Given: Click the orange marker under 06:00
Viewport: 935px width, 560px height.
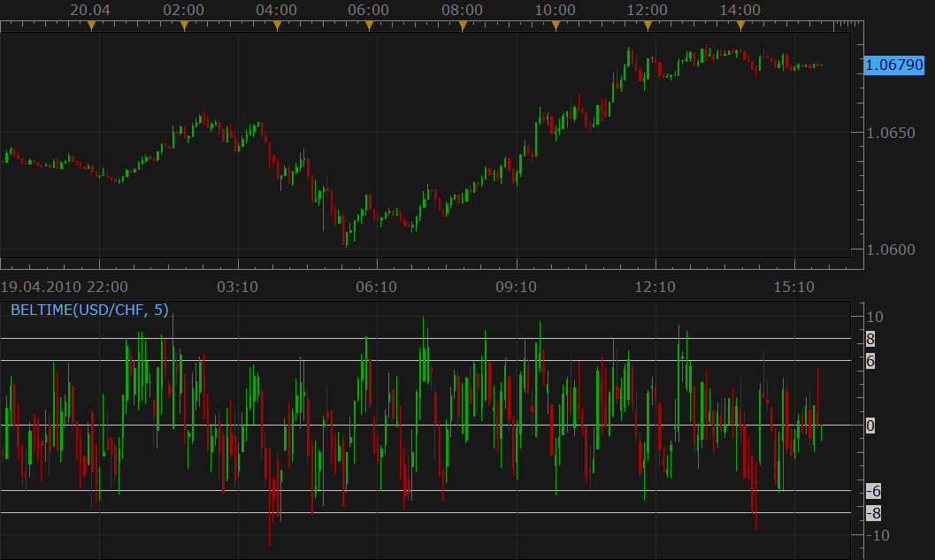Looking at the screenshot, I should [x=369, y=26].
